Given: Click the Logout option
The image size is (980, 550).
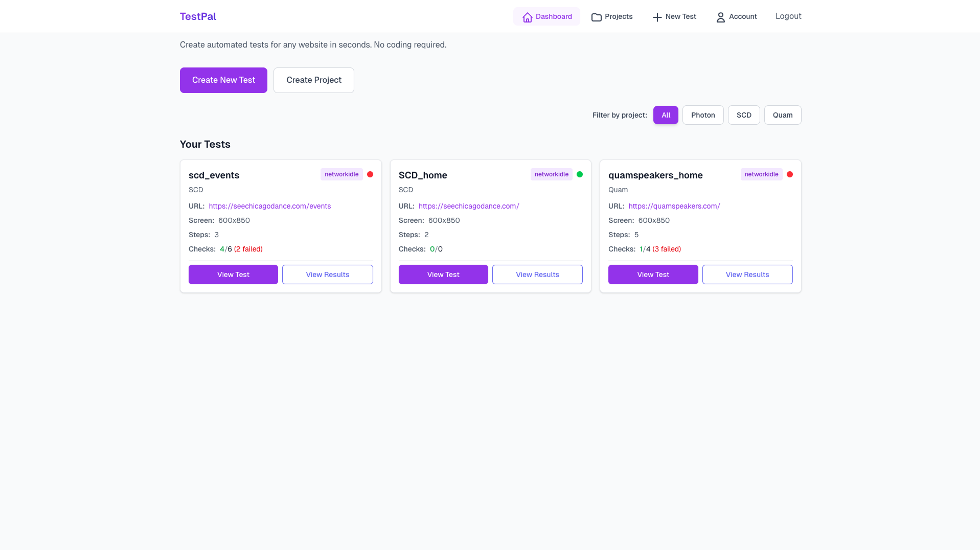Looking at the screenshot, I should tap(788, 16).
